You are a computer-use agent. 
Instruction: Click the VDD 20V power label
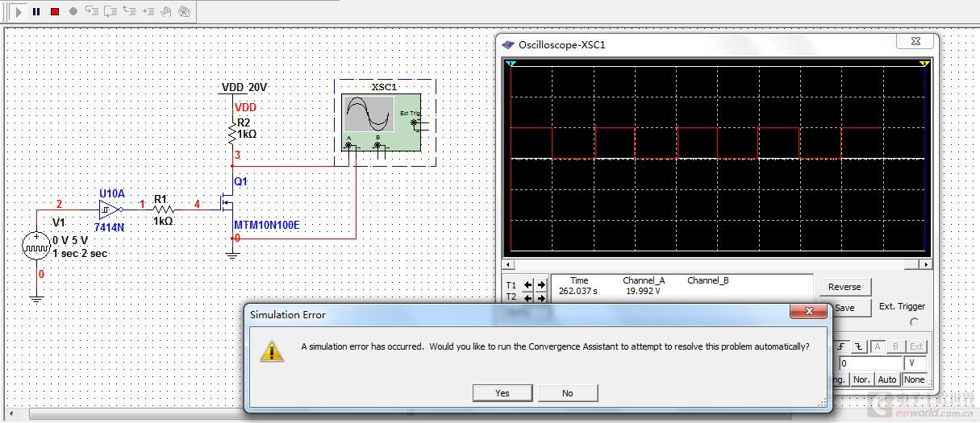click(244, 87)
